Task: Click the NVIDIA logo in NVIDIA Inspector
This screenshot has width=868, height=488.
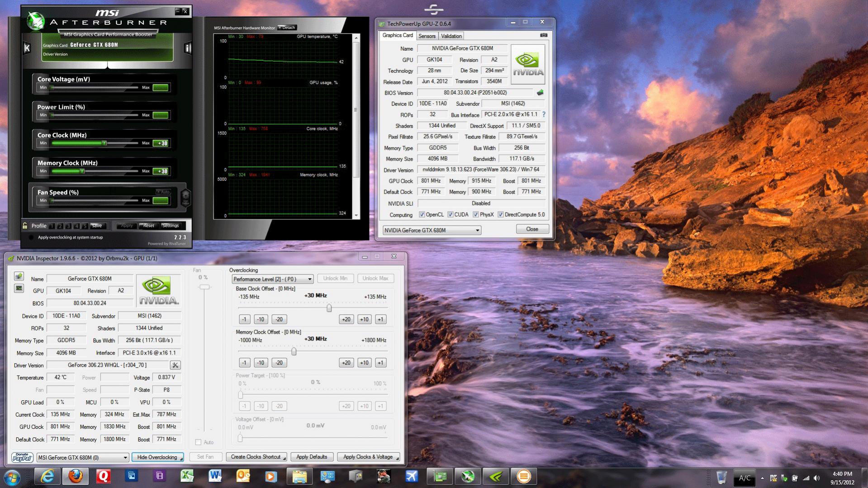Action: click(158, 291)
